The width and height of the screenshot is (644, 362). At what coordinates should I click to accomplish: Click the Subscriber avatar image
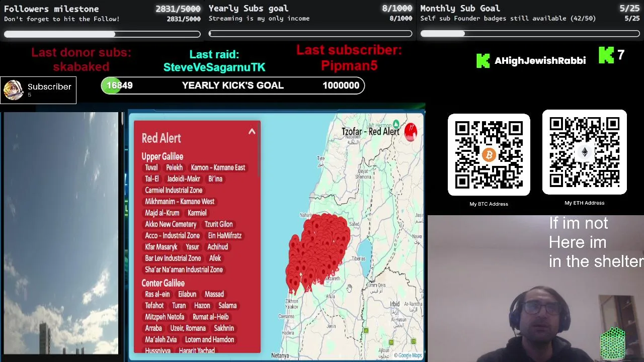coord(13,90)
